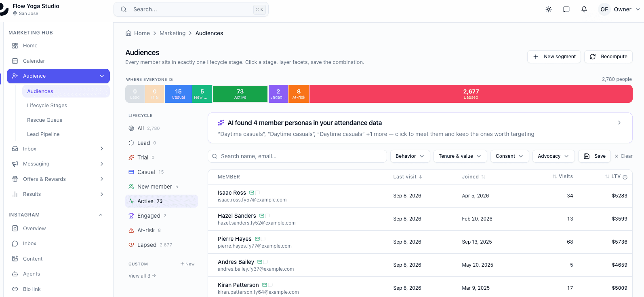Click the red Lapsed segment in distribution bar
The image size is (644, 297).
pos(471,94)
